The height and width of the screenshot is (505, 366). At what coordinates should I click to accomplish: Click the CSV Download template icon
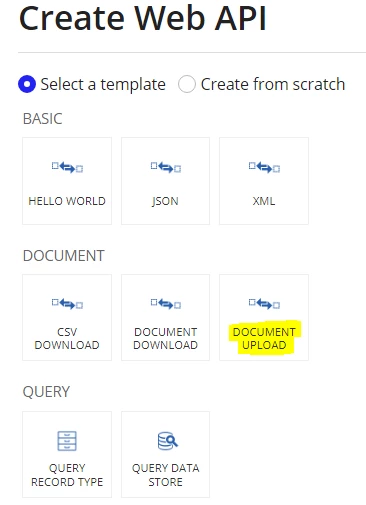(67, 304)
